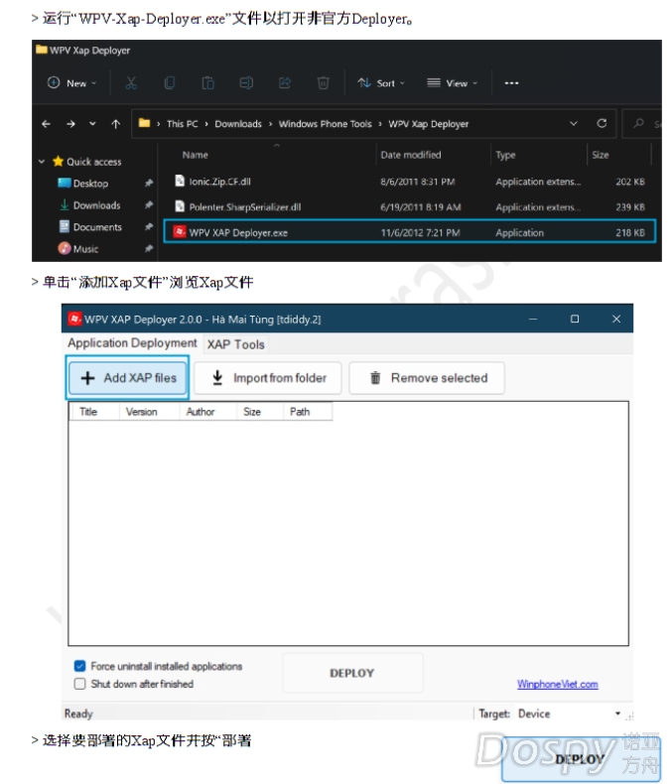
Task: Sort by the Type column header
Action: 505,155
